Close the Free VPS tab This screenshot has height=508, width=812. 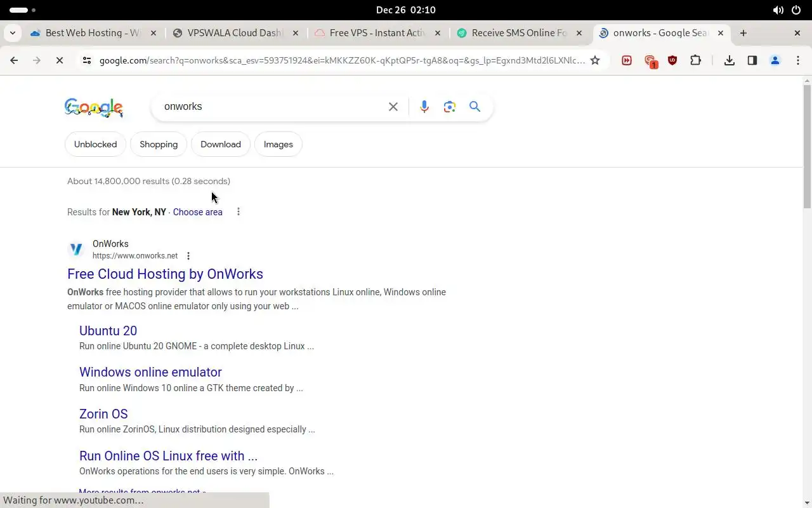point(438,33)
